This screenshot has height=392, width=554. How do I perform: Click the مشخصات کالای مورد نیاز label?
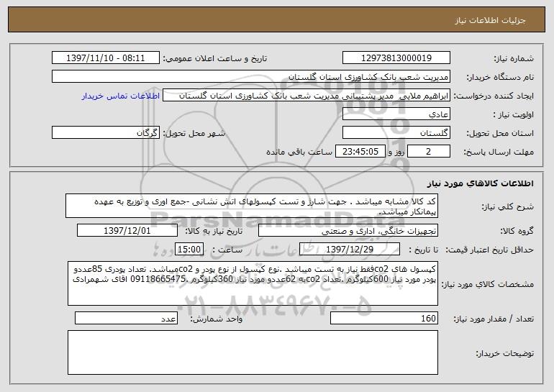click(488, 284)
